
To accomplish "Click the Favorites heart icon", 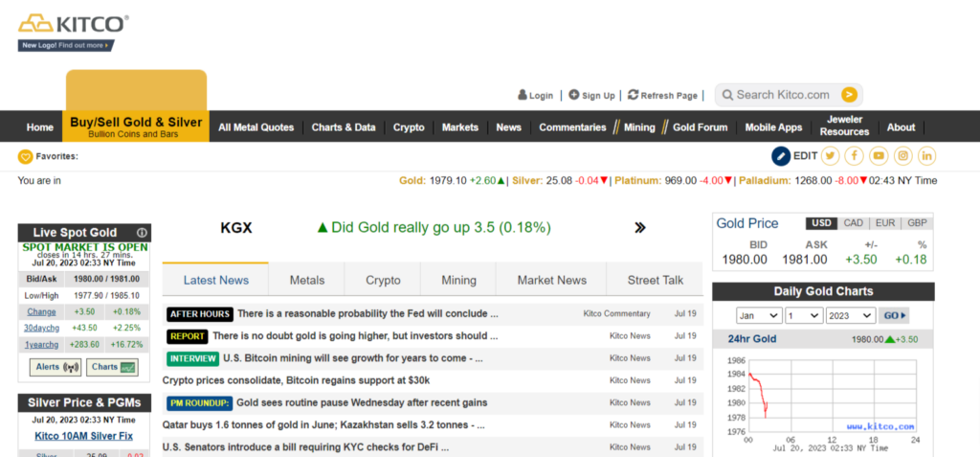I will pyautogui.click(x=25, y=156).
